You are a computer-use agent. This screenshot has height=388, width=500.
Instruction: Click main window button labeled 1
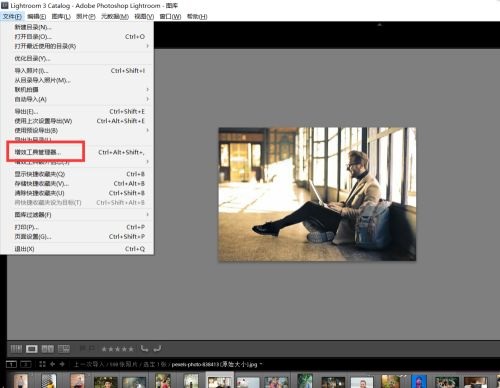[x=11, y=364]
